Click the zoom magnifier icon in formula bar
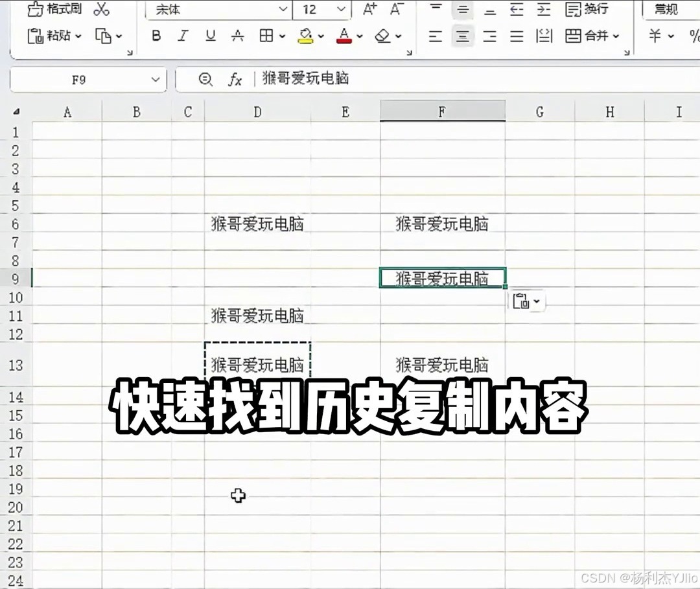The width and height of the screenshot is (700, 589). click(205, 80)
